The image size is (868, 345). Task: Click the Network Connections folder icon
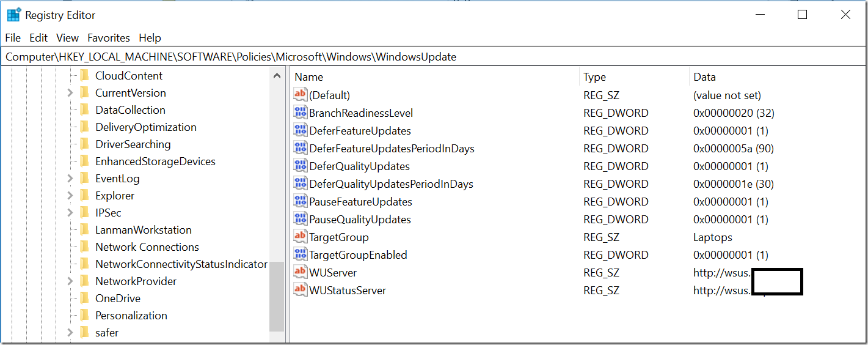click(x=84, y=247)
